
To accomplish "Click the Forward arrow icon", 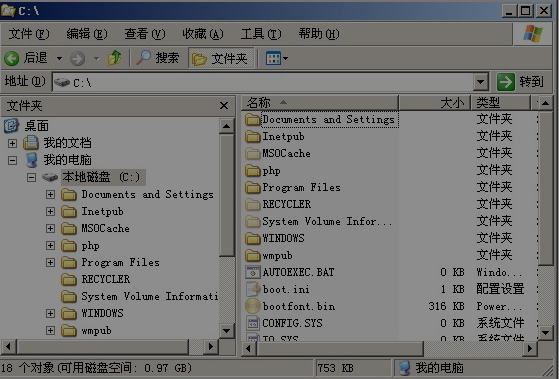I will point(77,58).
